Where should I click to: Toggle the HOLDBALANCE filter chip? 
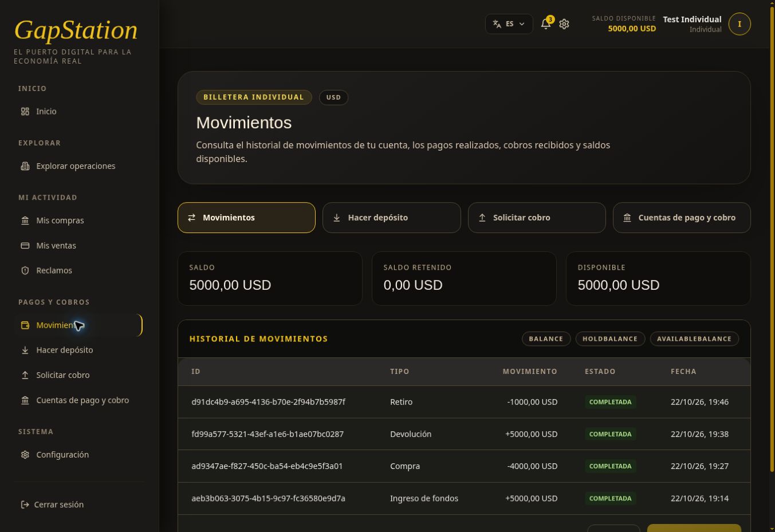click(610, 339)
